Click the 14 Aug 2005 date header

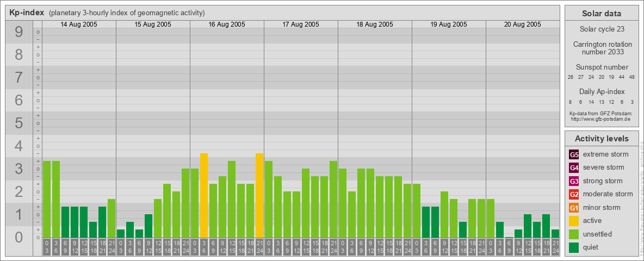pos(79,24)
